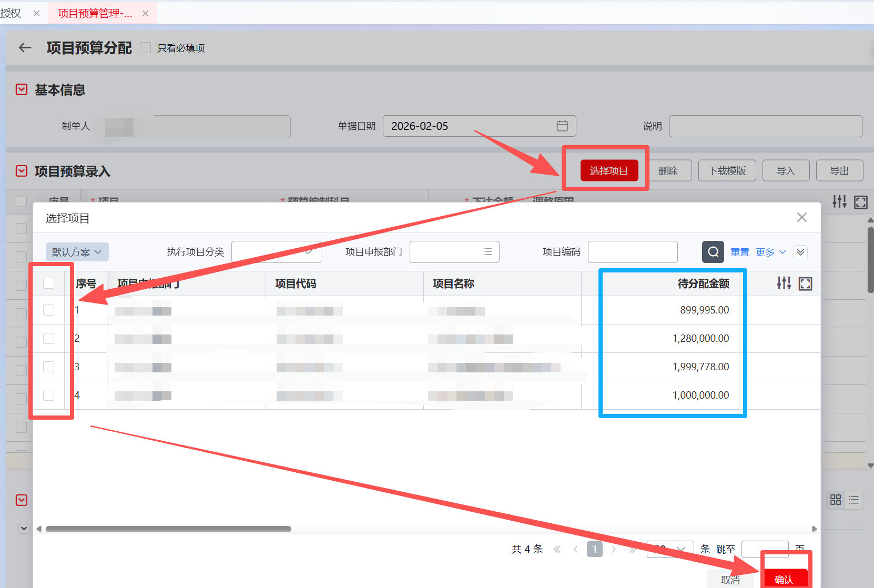
Task: Click the 确认 button
Action: pyautogui.click(x=784, y=579)
